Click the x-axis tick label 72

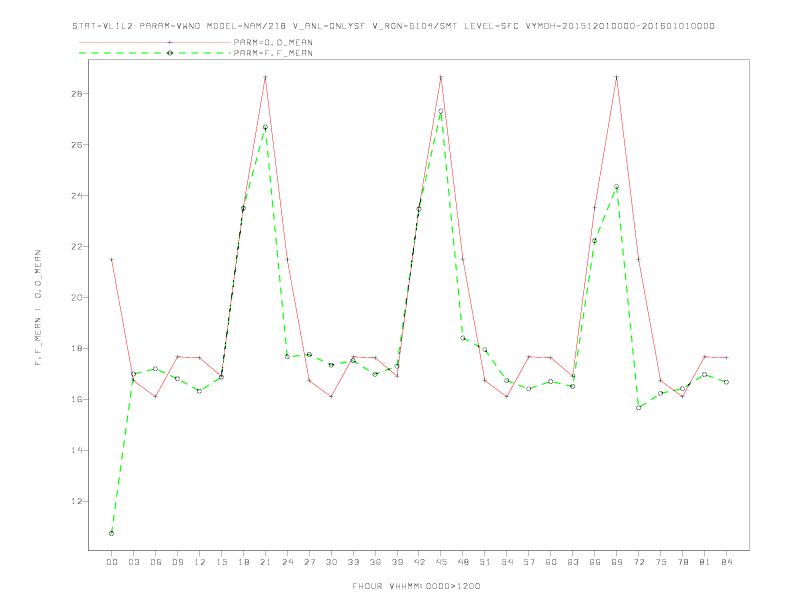(638, 562)
